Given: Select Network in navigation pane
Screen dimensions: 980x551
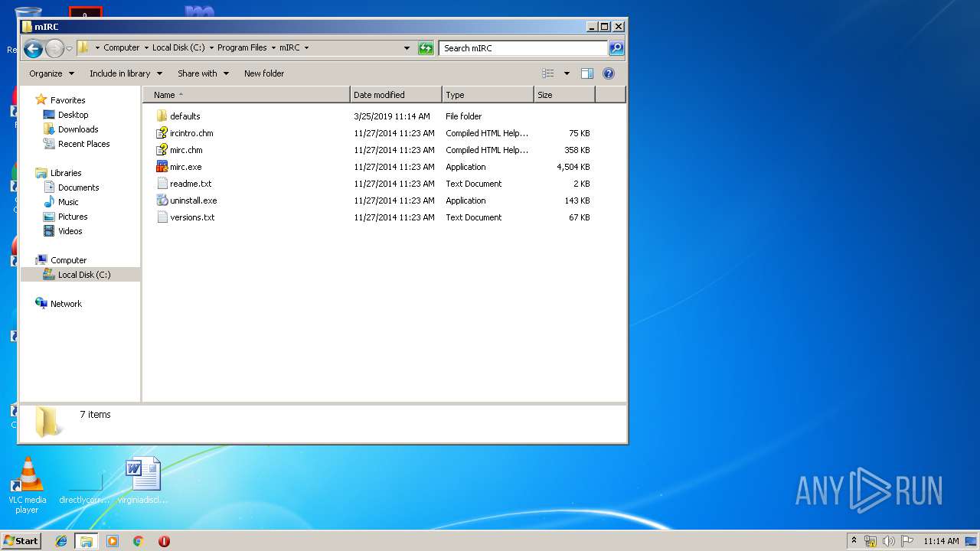Looking at the screenshot, I should pos(66,304).
